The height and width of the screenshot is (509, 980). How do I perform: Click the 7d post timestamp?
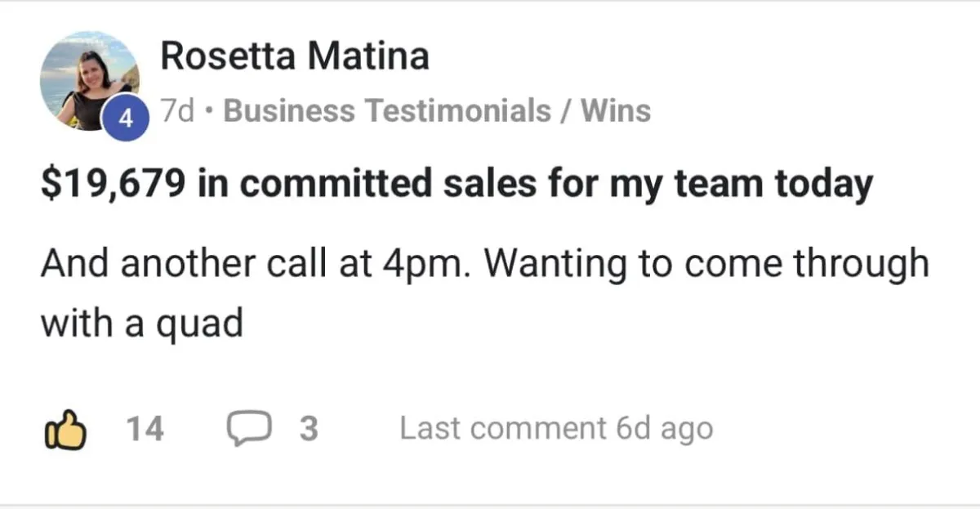(x=177, y=111)
